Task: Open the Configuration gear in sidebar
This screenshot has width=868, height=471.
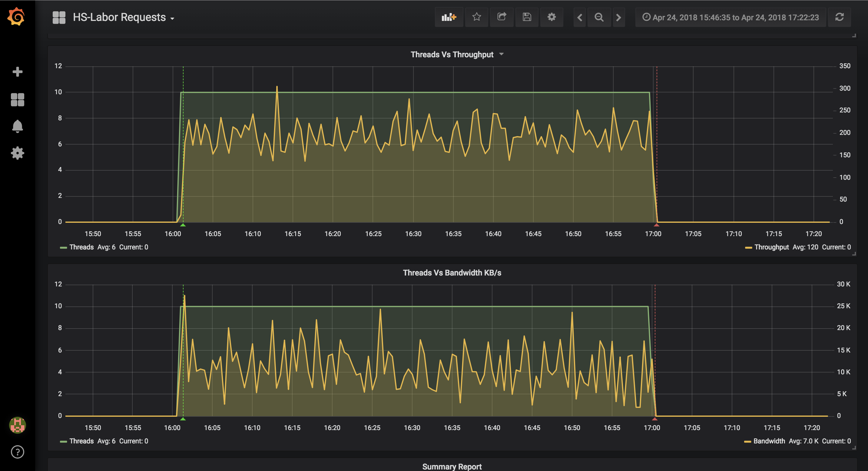Action: 17,153
